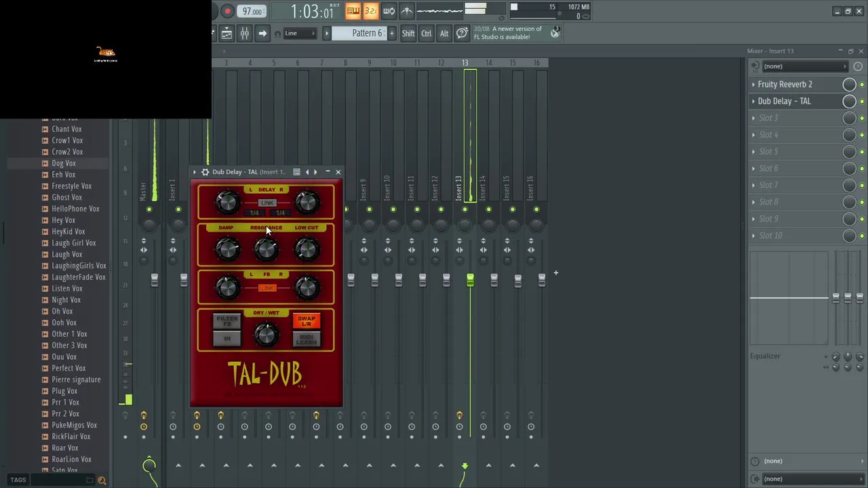Open the Dub Delay - TAL slot
The width and height of the screenshot is (868, 488).
pos(784,101)
